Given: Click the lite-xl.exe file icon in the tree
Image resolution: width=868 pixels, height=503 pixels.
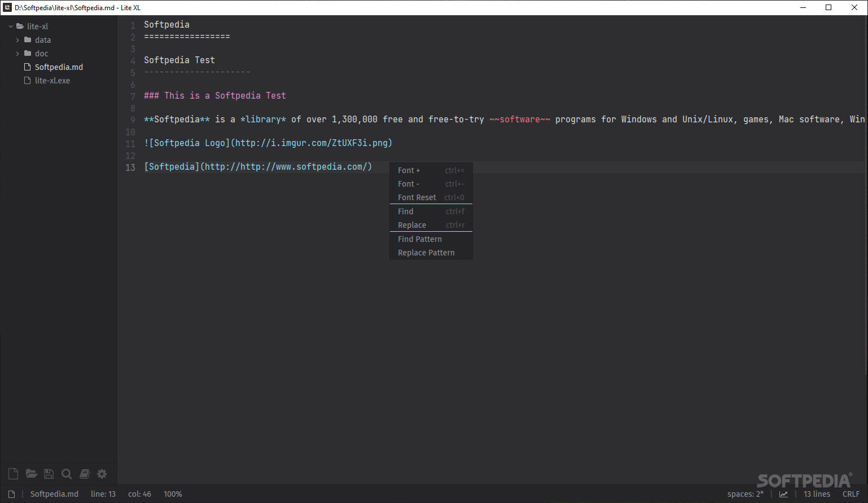Looking at the screenshot, I should click(27, 80).
